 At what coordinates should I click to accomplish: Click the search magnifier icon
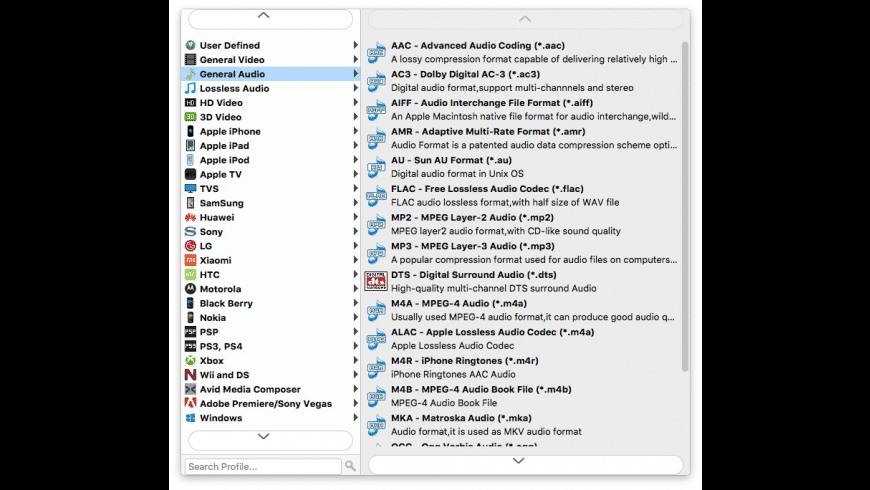(350, 466)
